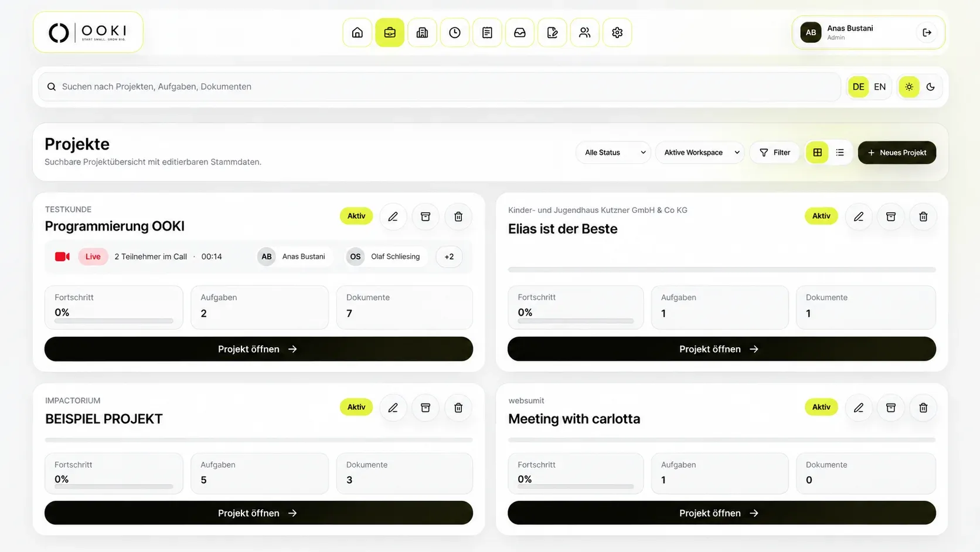
Task: Open the settings gear icon
Action: tap(617, 33)
